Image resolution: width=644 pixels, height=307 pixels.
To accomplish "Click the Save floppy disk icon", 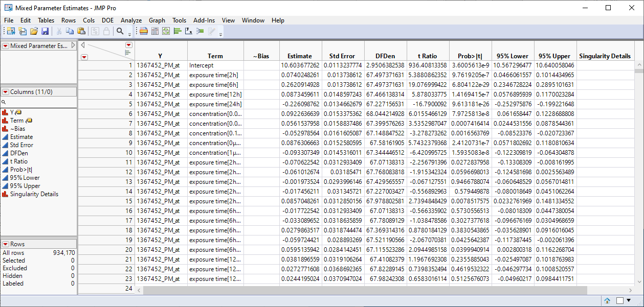I will point(45,31).
